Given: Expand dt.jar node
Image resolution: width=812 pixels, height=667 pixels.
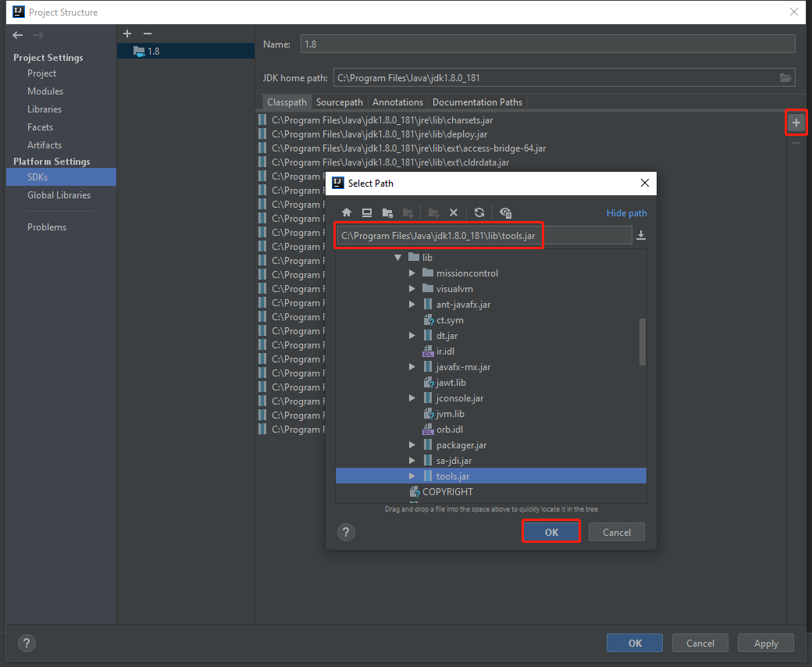Looking at the screenshot, I should tap(411, 336).
